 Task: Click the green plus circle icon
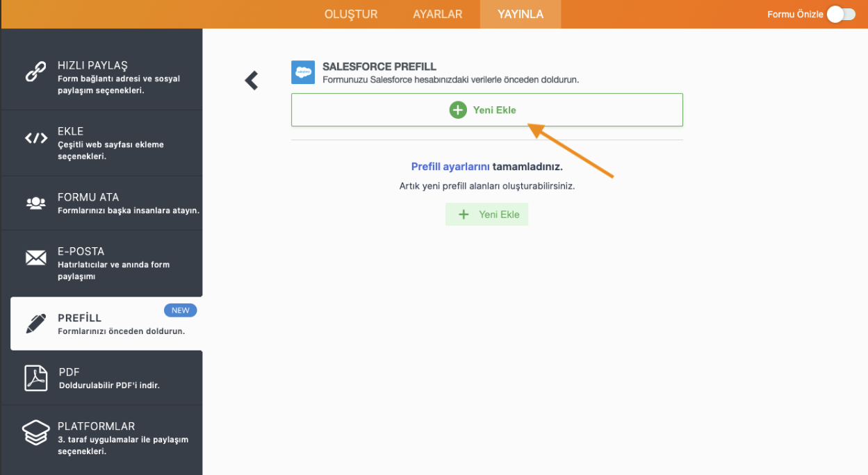[x=458, y=110]
